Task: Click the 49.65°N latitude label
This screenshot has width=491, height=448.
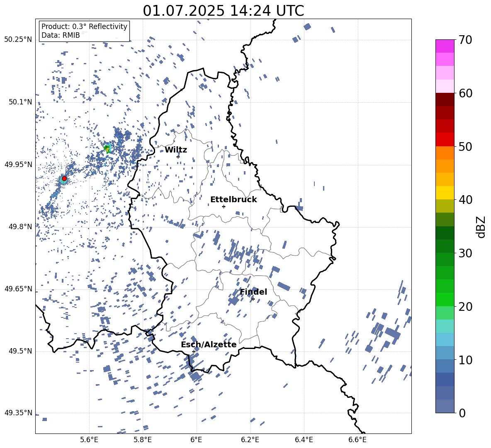Action: (18, 288)
